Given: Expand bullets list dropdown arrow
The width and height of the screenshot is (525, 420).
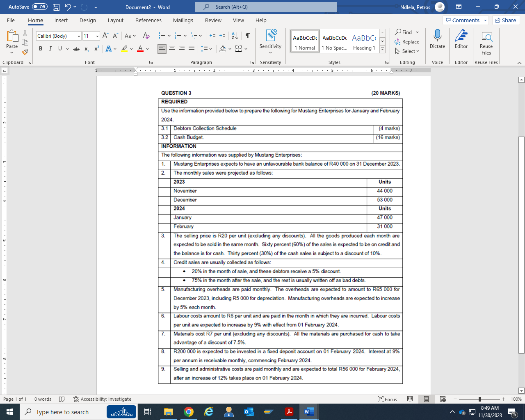Looking at the screenshot, I should tap(169, 36).
